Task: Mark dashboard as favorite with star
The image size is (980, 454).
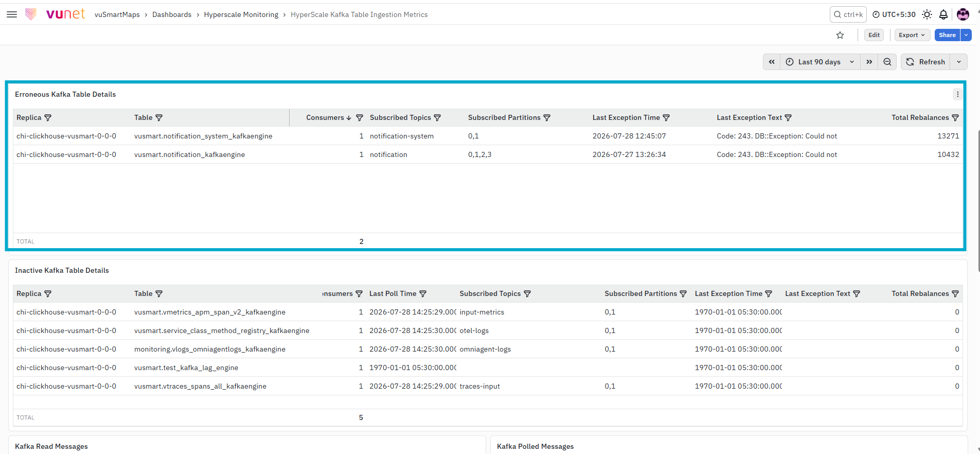Action: tap(840, 35)
